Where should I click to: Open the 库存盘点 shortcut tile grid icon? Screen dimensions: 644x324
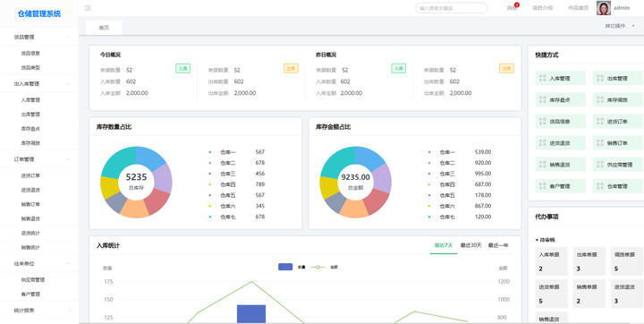542,99
